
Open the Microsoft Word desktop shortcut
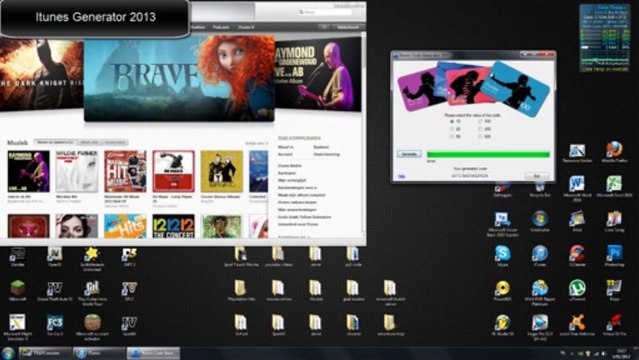(x=577, y=188)
